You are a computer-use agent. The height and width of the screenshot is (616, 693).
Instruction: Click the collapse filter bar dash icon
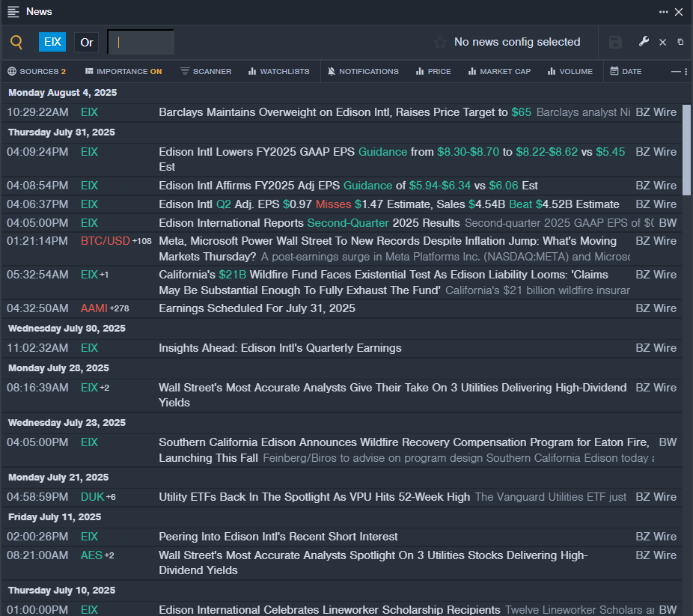coord(676,72)
